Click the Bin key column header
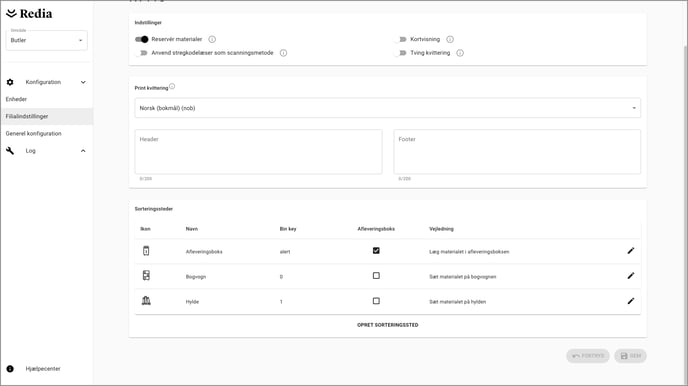The height and width of the screenshot is (386, 688). click(x=288, y=229)
